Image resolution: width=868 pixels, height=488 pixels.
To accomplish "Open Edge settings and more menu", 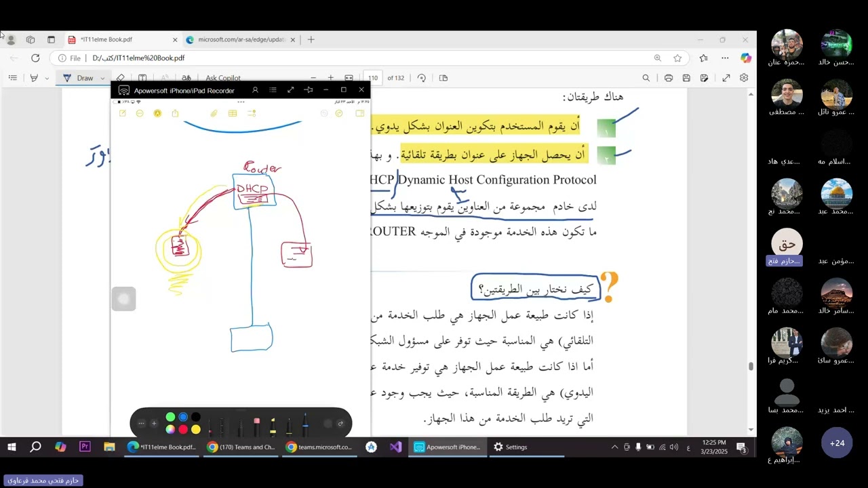I will 725,58.
